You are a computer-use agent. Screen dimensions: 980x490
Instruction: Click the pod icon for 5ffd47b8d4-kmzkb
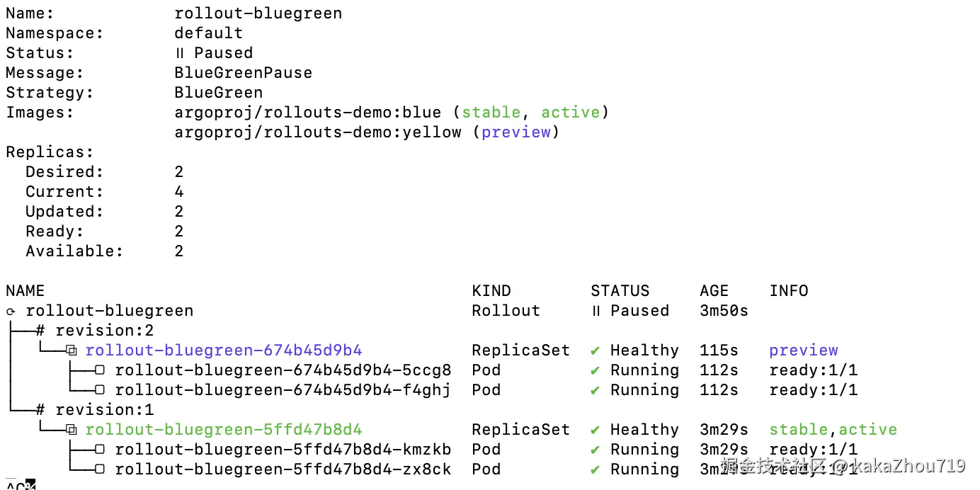click(100, 450)
